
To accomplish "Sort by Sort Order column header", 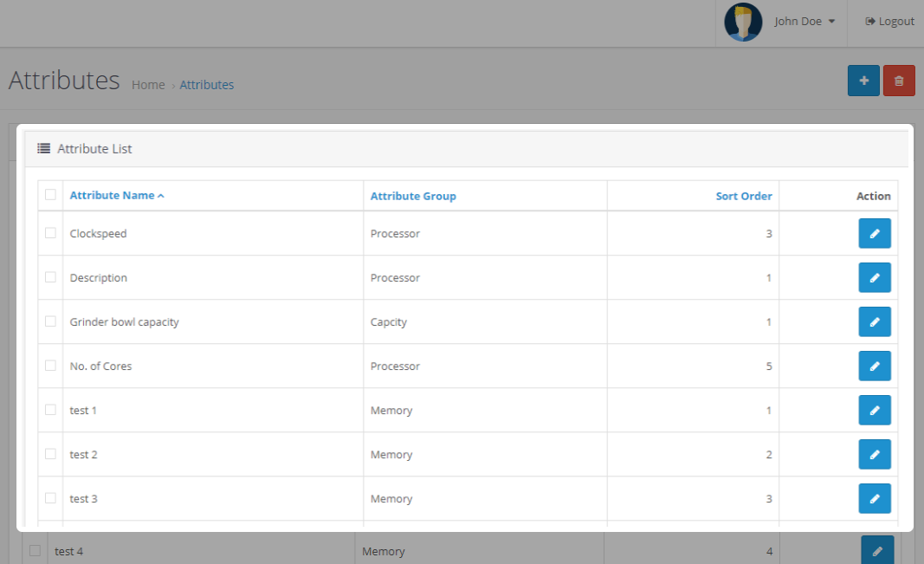I will pos(743,196).
